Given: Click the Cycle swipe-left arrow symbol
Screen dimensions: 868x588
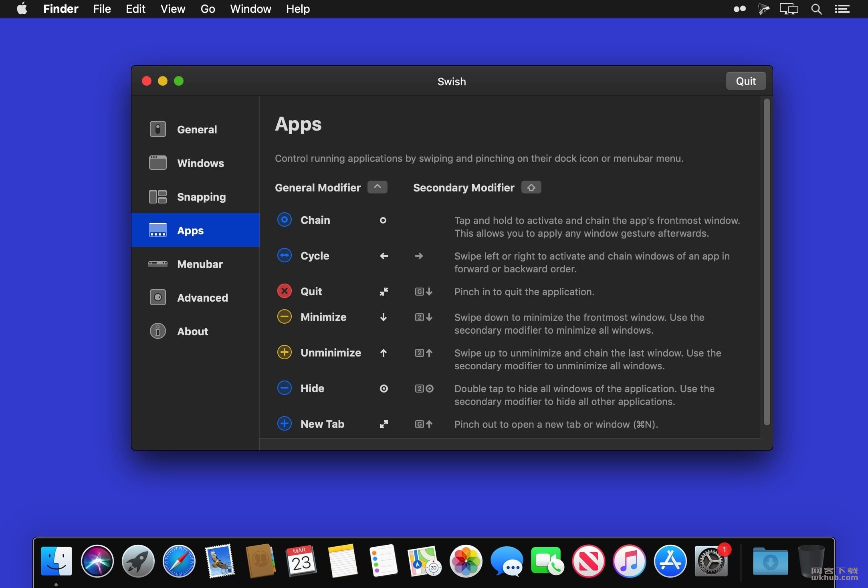Looking at the screenshot, I should [x=384, y=256].
